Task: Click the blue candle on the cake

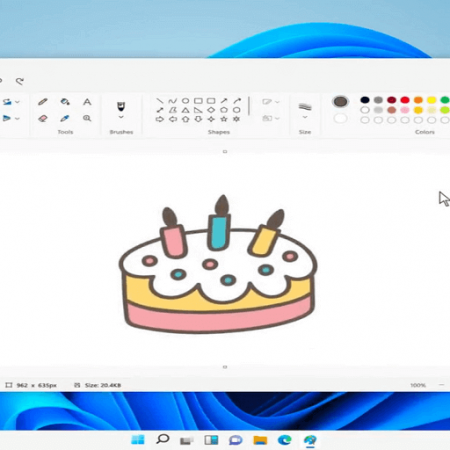Action: (x=219, y=232)
